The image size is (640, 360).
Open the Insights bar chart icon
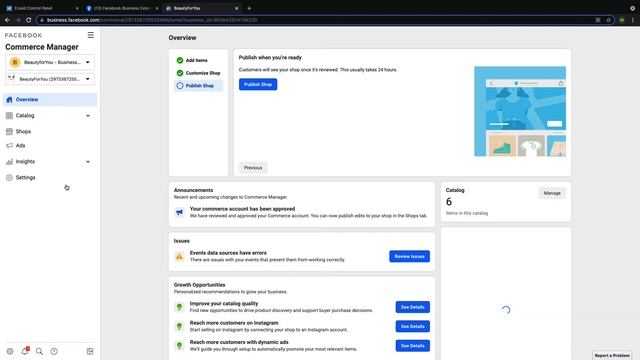click(9, 162)
